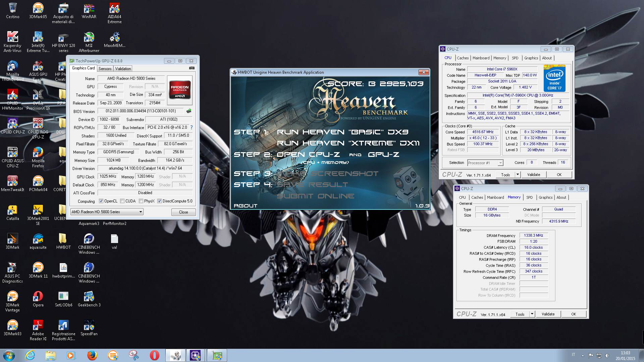Open WinRAR desktop icon

[89, 11]
